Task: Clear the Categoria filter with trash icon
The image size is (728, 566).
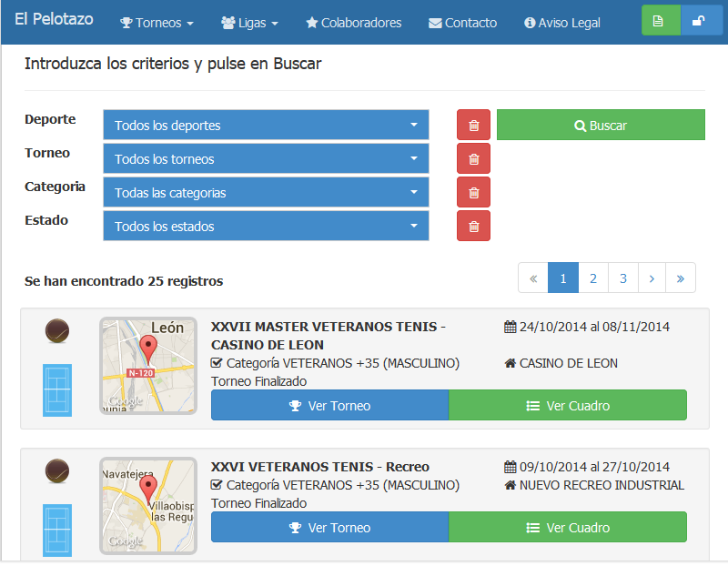Action: (x=473, y=192)
